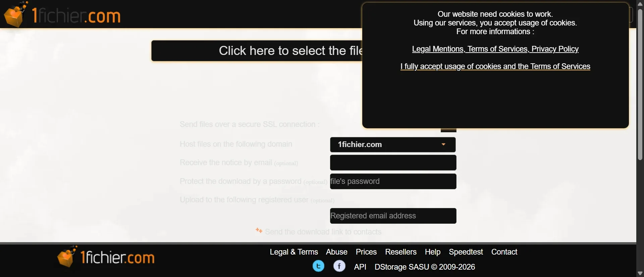Screen dimensions: 644x277
Task: Focus the file's password field
Action: (x=393, y=181)
